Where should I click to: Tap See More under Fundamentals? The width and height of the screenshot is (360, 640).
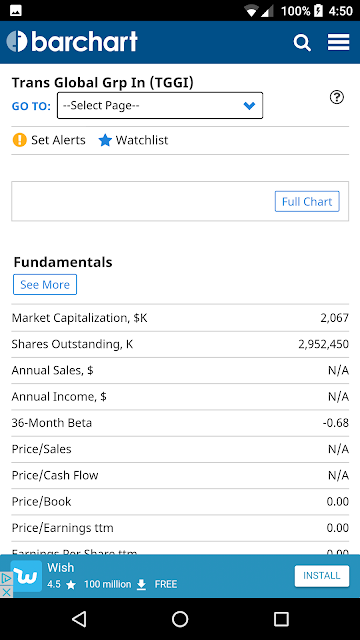point(45,284)
